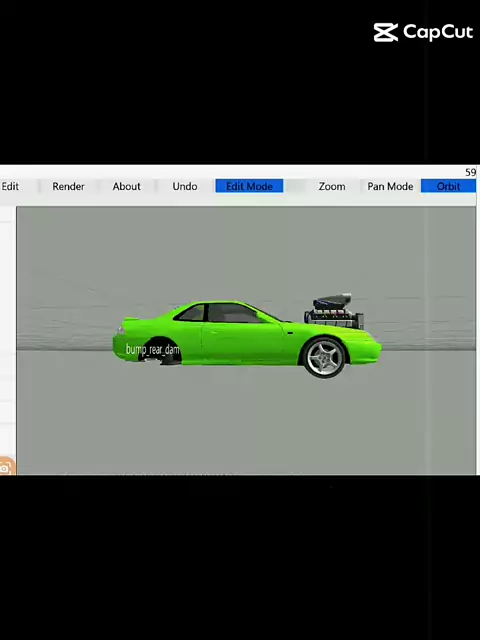This screenshot has height=640, width=480.
Task: Click the green front bumper nose
Action: 365,351
